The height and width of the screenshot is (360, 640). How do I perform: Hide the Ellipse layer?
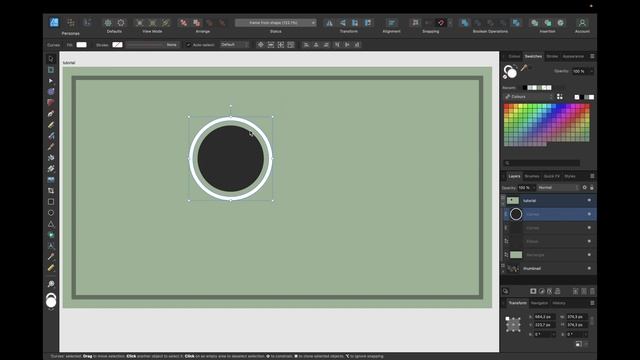[x=589, y=241]
